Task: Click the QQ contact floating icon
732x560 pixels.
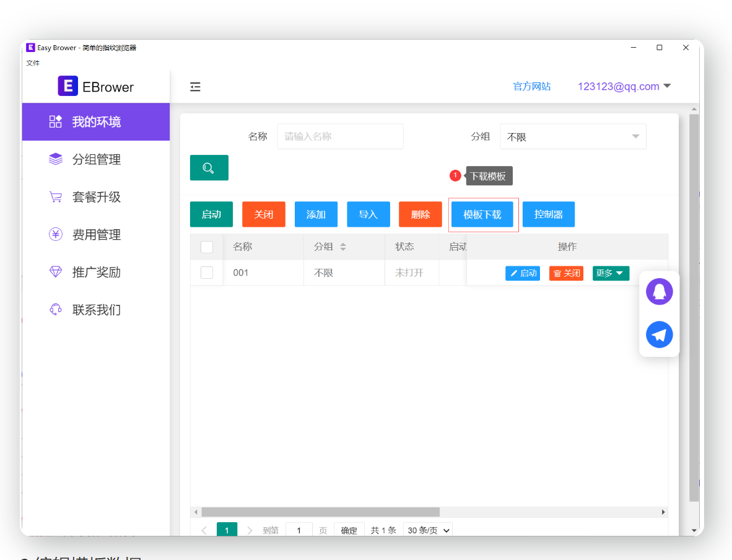Action: pos(659,291)
